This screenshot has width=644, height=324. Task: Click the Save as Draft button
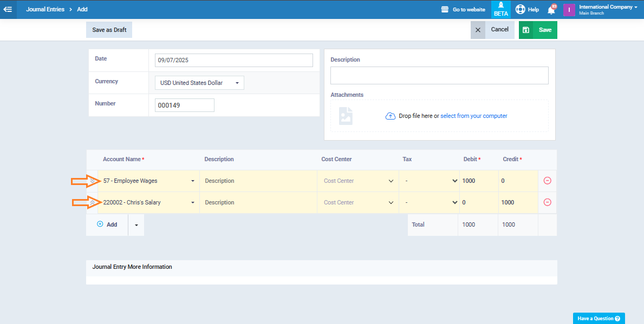(x=109, y=30)
